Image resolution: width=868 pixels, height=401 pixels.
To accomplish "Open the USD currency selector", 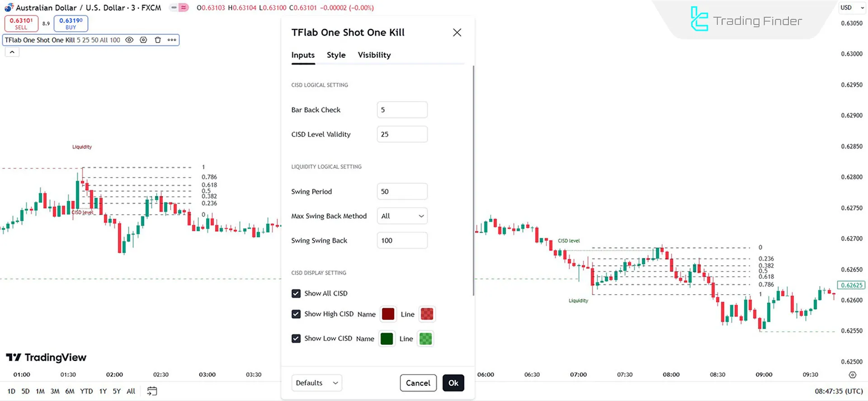I will 852,8.
